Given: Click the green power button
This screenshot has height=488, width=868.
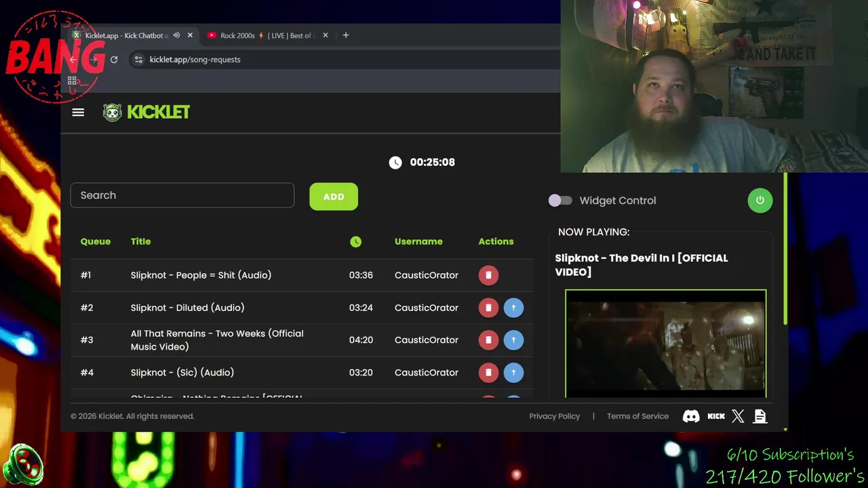Looking at the screenshot, I should point(759,201).
